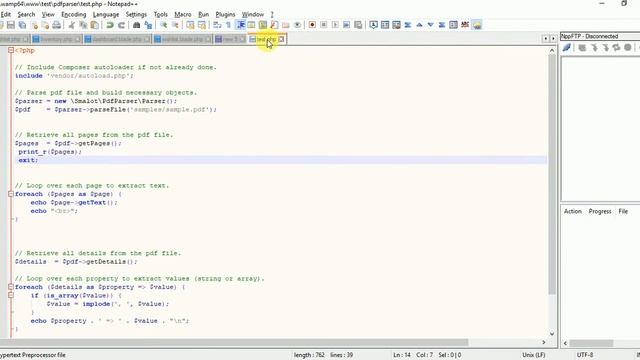Image resolution: width=640 pixels, height=360 pixels.
Task: Open Folder as Workspace panel
Action: pyautogui.click(x=286, y=25)
